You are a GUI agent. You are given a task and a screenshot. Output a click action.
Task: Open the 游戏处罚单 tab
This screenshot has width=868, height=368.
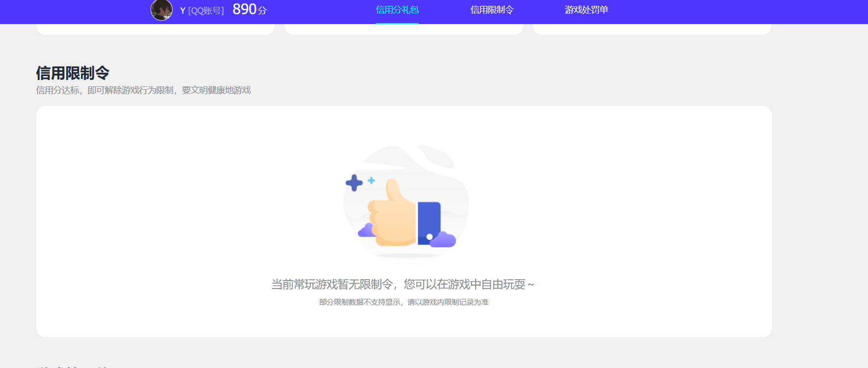pyautogui.click(x=587, y=10)
